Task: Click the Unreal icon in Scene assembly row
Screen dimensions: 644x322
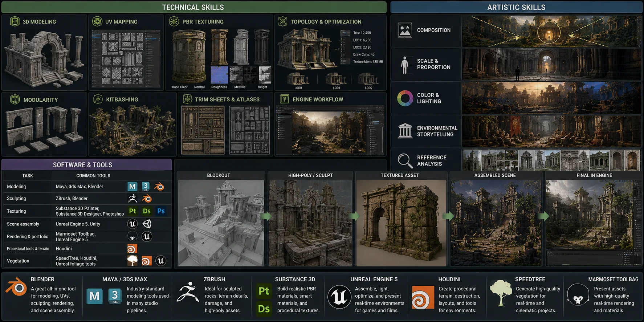Action: coord(133,224)
